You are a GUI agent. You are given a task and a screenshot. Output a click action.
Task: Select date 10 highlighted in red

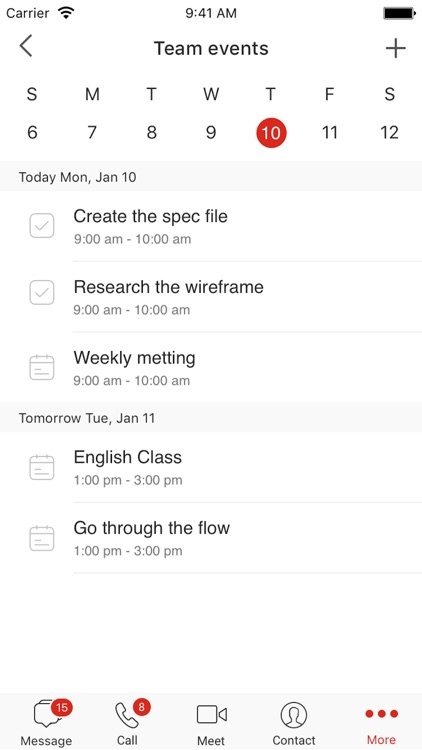click(271, 132)
